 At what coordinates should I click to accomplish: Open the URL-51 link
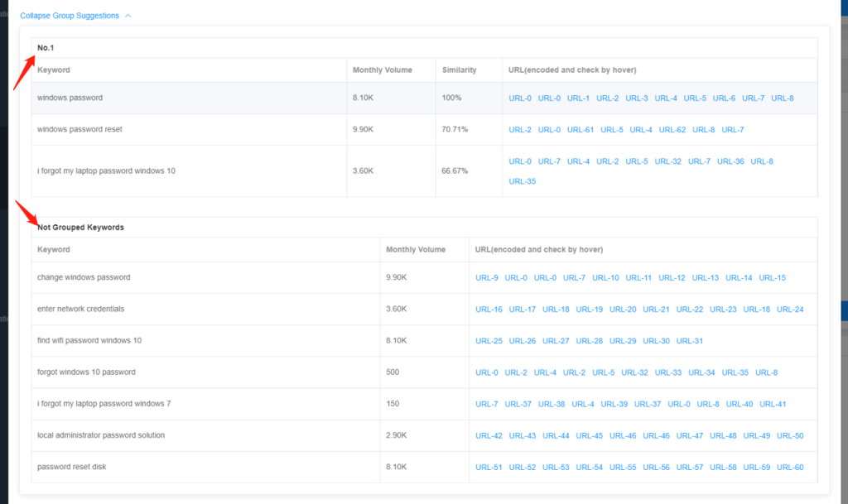click(x=489, y=468)
